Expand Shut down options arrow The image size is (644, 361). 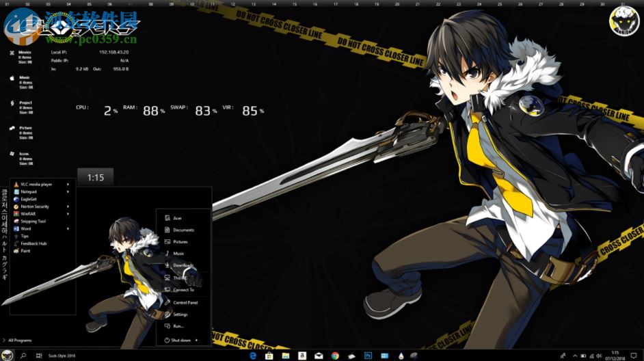point(197,340)
